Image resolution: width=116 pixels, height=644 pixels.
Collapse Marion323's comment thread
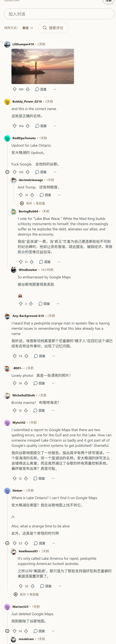[7, 631]
